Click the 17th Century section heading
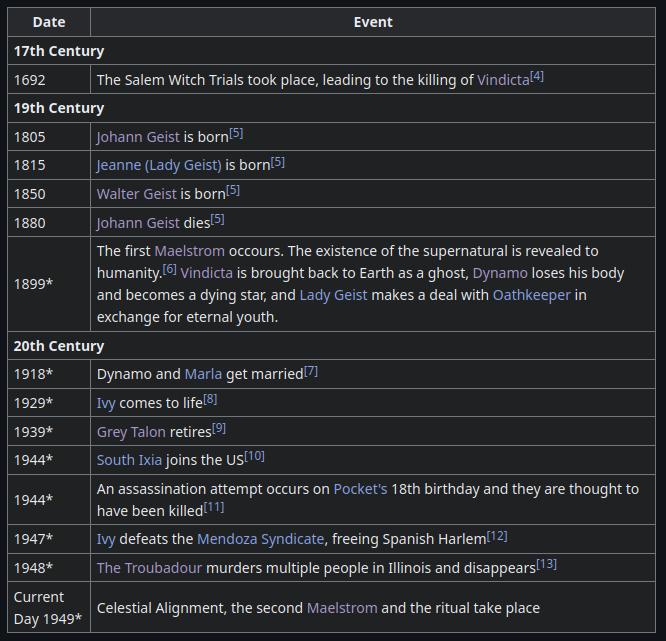Screen dimensions: 666x641 click(x=331, y=51)
